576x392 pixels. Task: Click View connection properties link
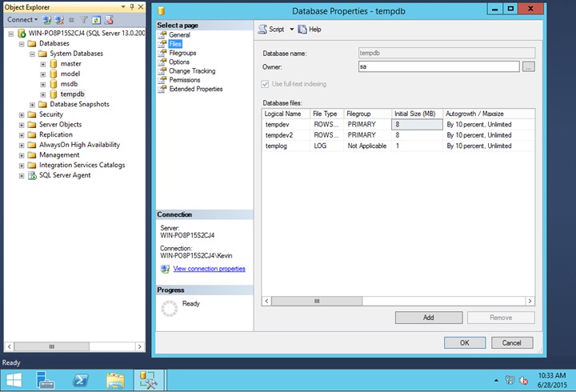[209, 269]
